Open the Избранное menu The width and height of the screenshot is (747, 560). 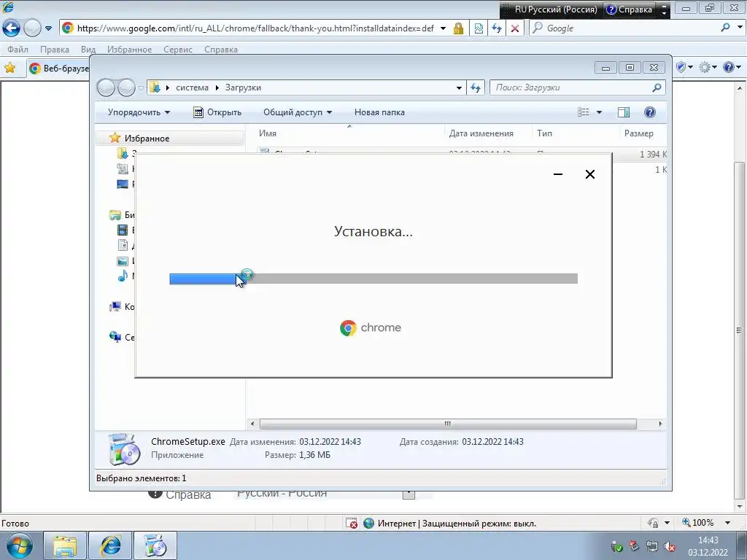pos(130,50)
